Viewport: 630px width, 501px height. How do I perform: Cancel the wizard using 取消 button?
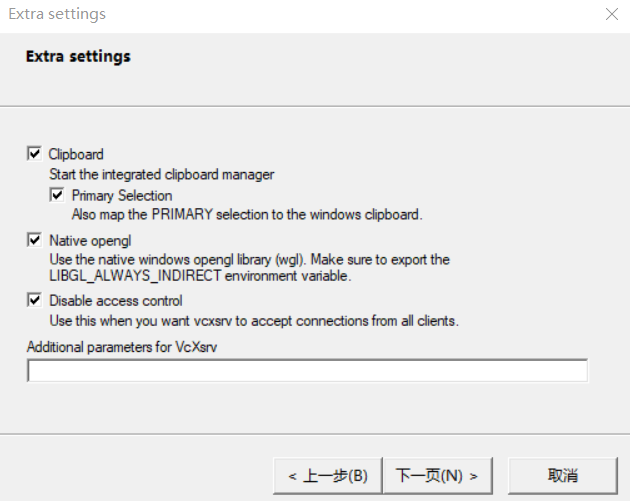pos(562,476)
